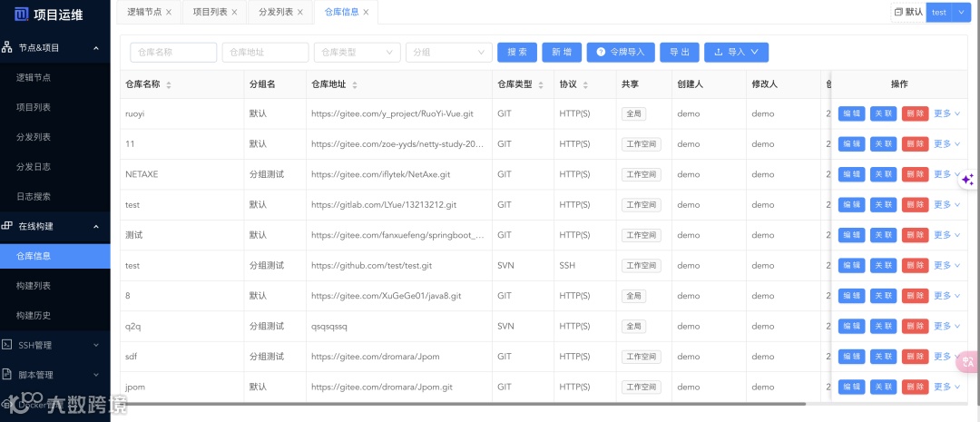Image resolution: width=980 pixels, height=422 pixels.
Task: Click the 工作空间 tag in NETAXE row
Action: point(641,174)
